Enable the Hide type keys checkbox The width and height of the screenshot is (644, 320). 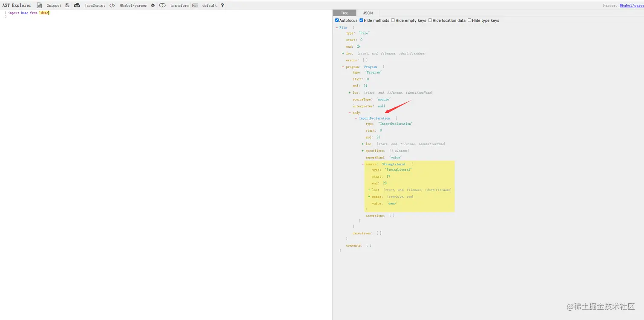point(470,20)
